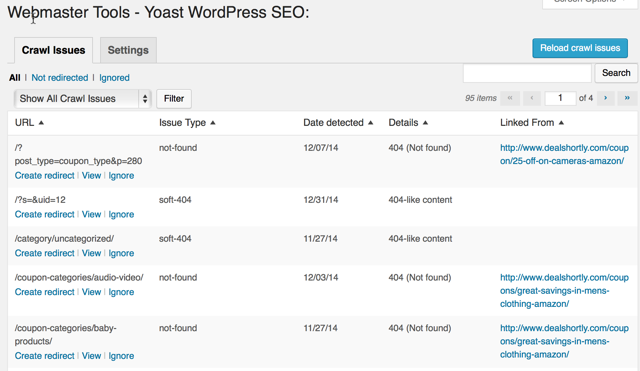Screen dimensions: 640x371
Task: Sort by Issue Type column arrow
Action: coord(213,123)
